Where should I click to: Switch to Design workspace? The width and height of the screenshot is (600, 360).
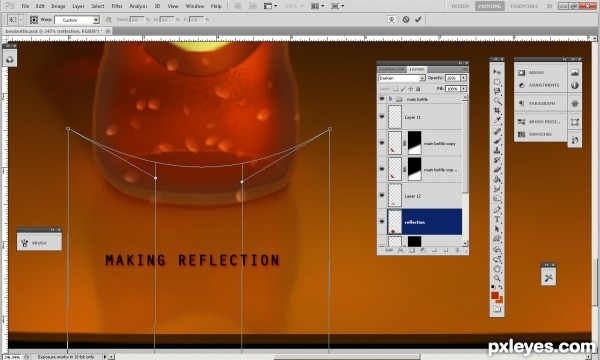tap(460, 6)
